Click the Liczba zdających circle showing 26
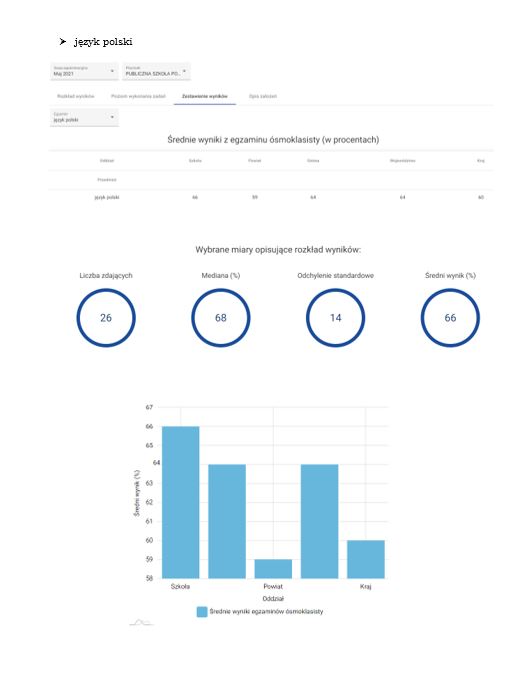Viewport: 510px width, 675px height. [x=106, y=318]
